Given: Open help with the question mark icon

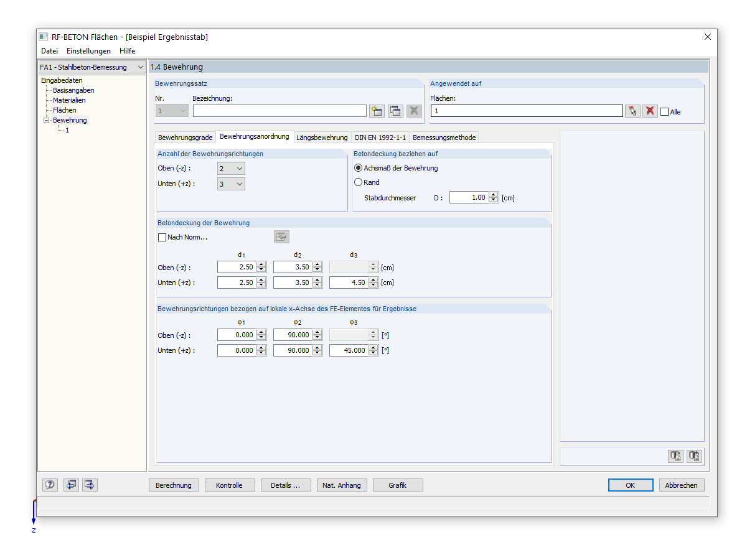Looking at the screenshot, I should click(x=50, y=485).
